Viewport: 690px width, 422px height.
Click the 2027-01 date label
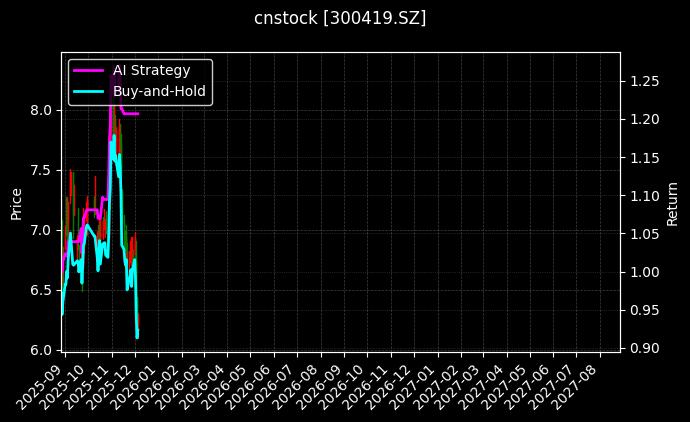pyautogui.click(x=414, y=386)
